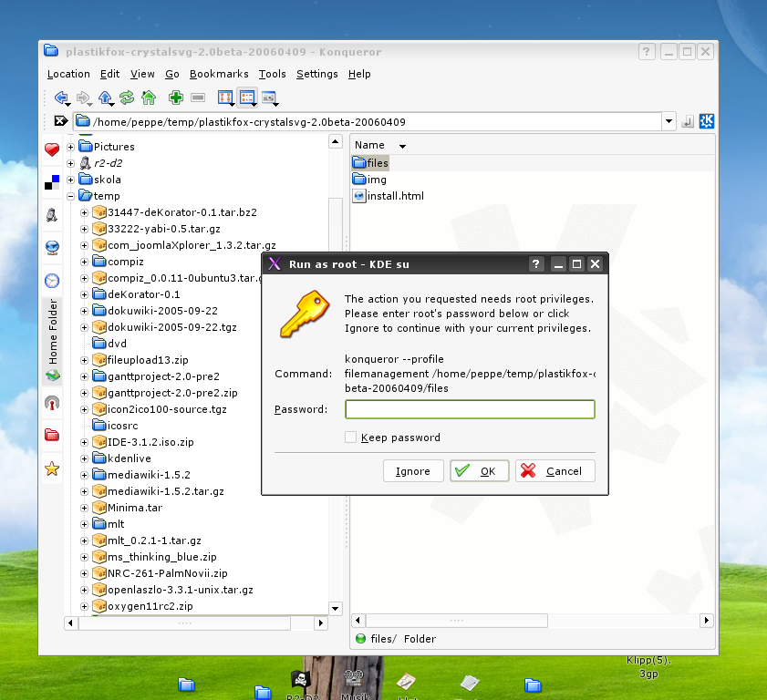Reload the current folder view

127,98
